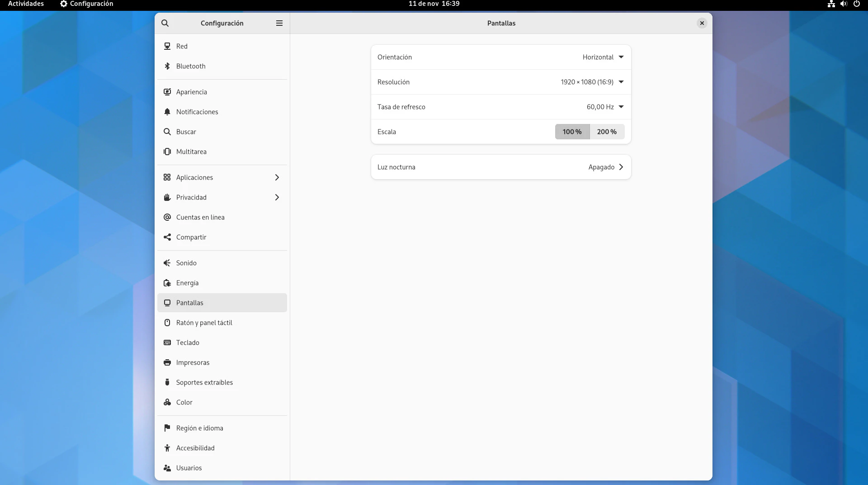Click Actividades in the top bar

(x=26, y=4)
